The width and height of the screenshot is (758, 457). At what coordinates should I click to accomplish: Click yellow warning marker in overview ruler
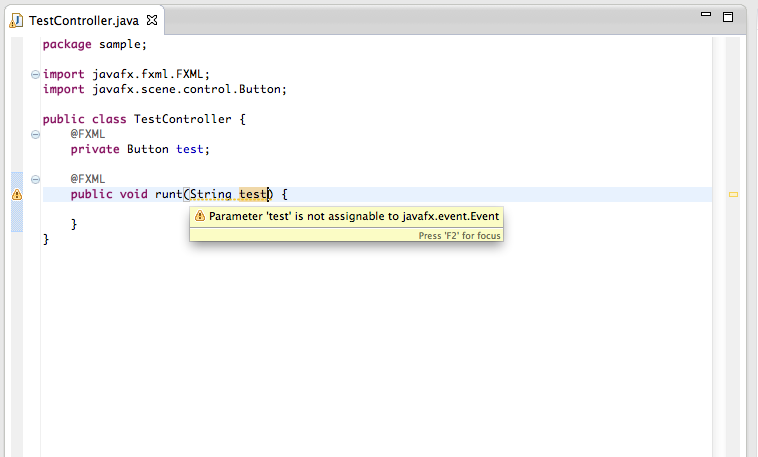click(733, 194)
